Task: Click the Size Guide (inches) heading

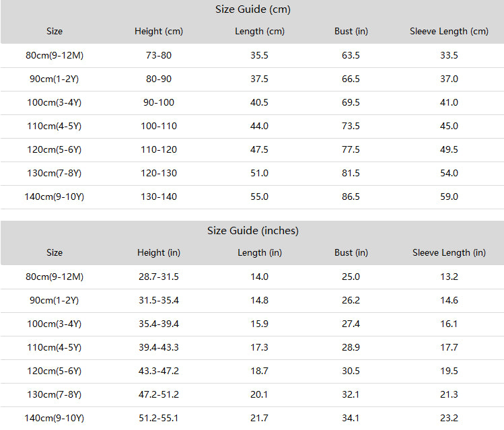Action: (252, 231)
